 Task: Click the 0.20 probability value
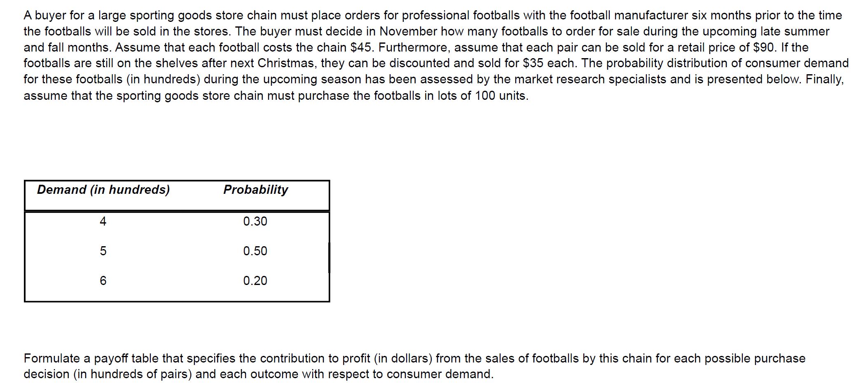click(x=255, y=281)
